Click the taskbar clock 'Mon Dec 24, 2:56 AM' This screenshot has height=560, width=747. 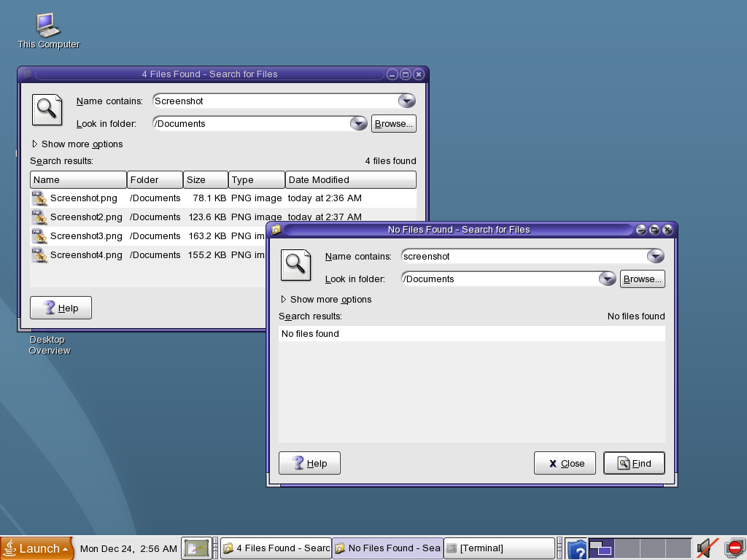point(128,548)
